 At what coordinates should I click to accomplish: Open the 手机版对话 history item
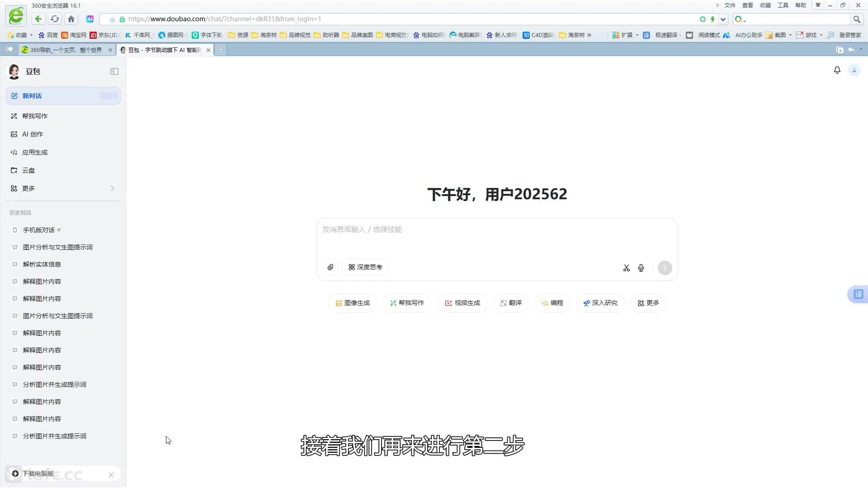(x=63, y=230)
